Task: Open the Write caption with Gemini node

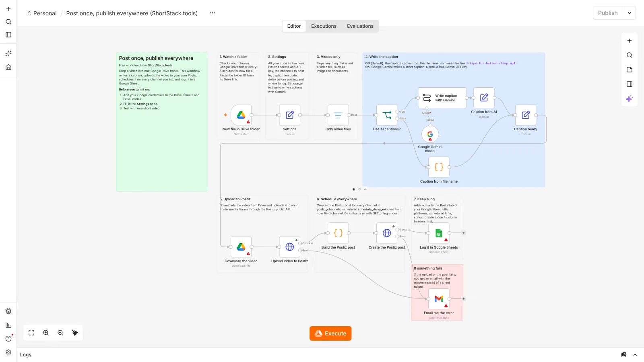Action: coord(442,98)
